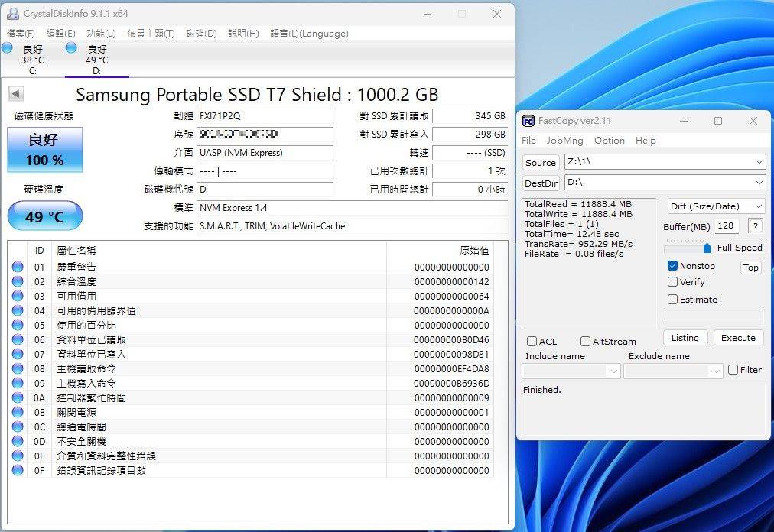Click the ? help button in FastCopy
This screenshot has height=532, width=774.
[756, 225]
